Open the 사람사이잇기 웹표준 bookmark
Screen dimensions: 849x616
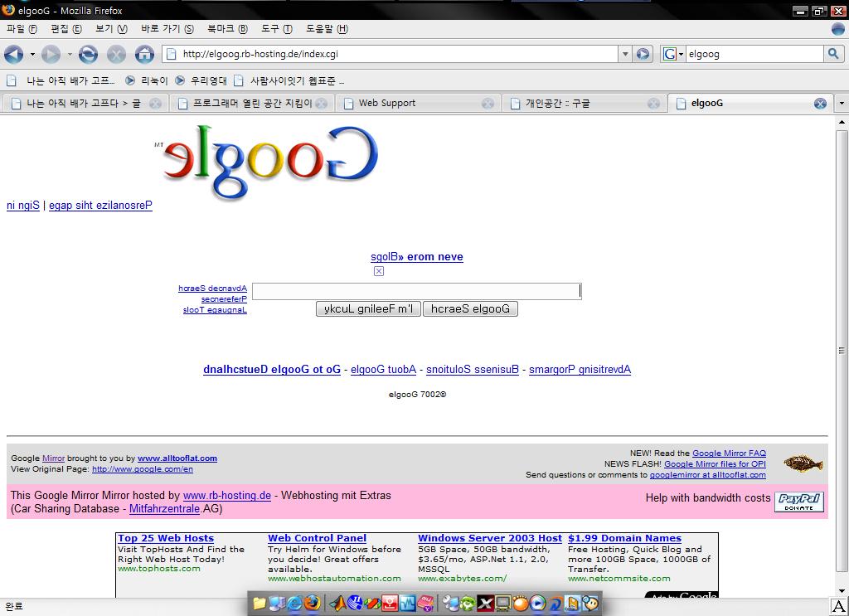click(289, 80)
